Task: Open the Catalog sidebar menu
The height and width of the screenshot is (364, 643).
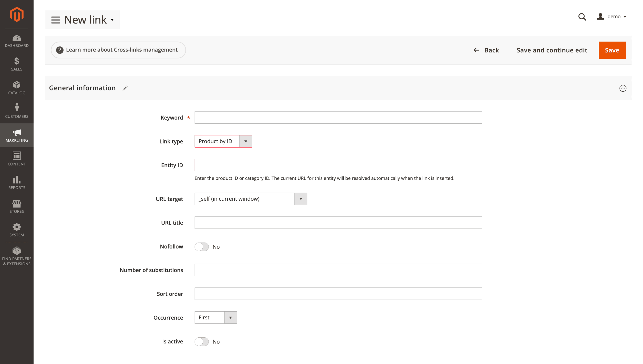Action: (17, 88)
